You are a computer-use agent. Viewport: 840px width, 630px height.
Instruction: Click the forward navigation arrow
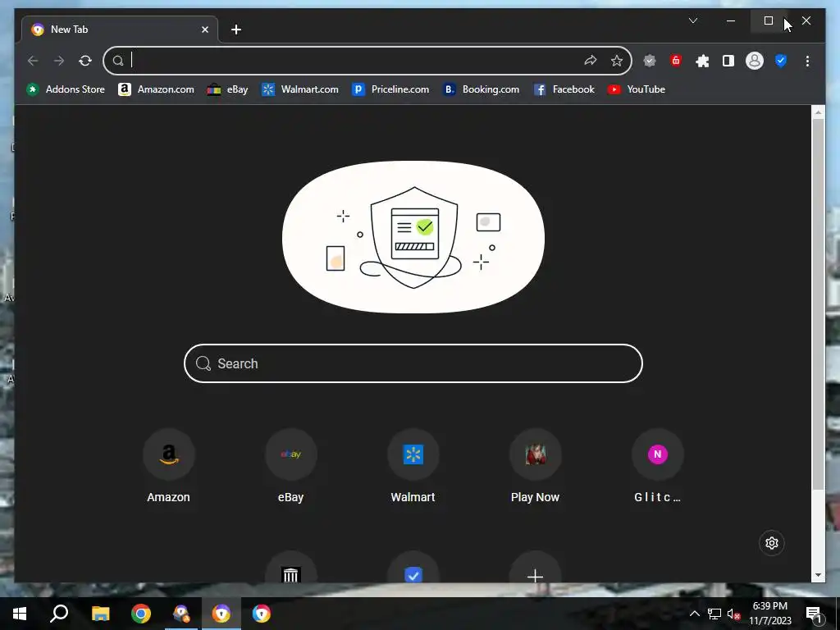pyautogui.click(x=59, y=61)
